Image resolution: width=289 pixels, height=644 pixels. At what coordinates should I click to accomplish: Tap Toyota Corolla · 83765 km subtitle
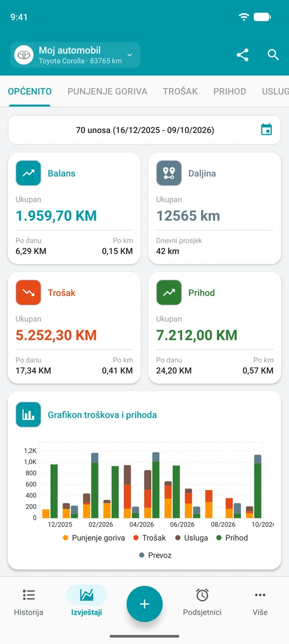(80, 61)
